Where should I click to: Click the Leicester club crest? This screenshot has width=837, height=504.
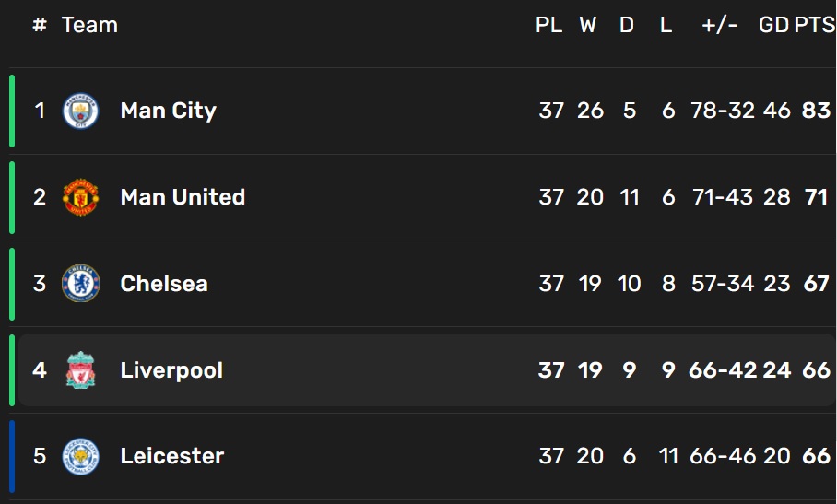[80, 457]
